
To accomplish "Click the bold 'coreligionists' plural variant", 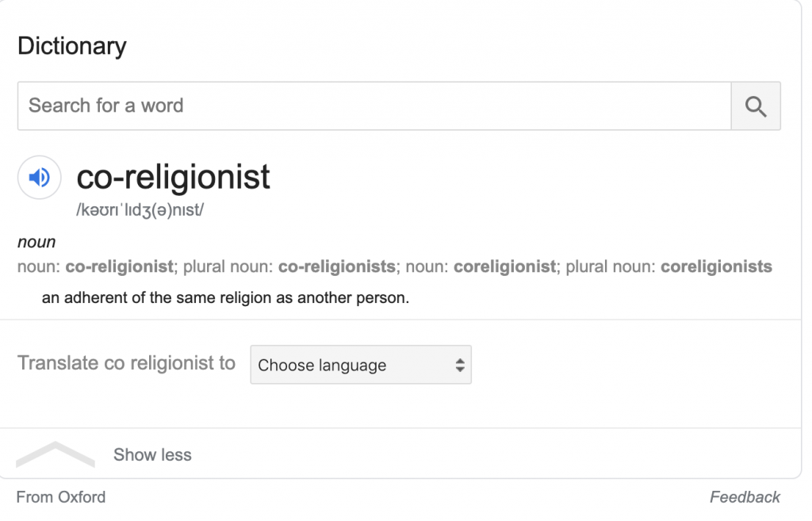I will 716,267.
